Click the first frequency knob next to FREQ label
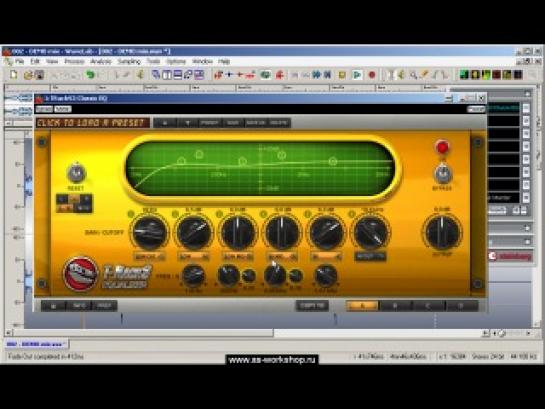The height and width of the screenshot is (409, 545). point(194,276)
